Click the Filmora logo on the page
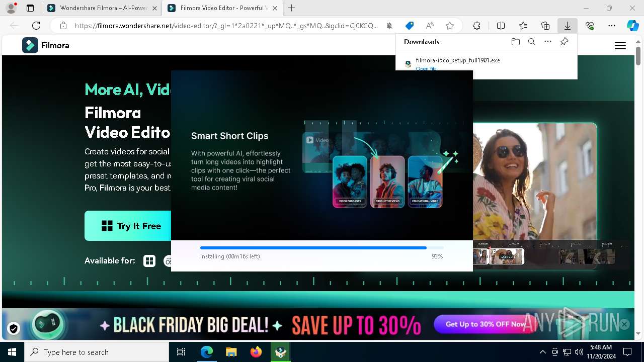 tap(46, 45)
